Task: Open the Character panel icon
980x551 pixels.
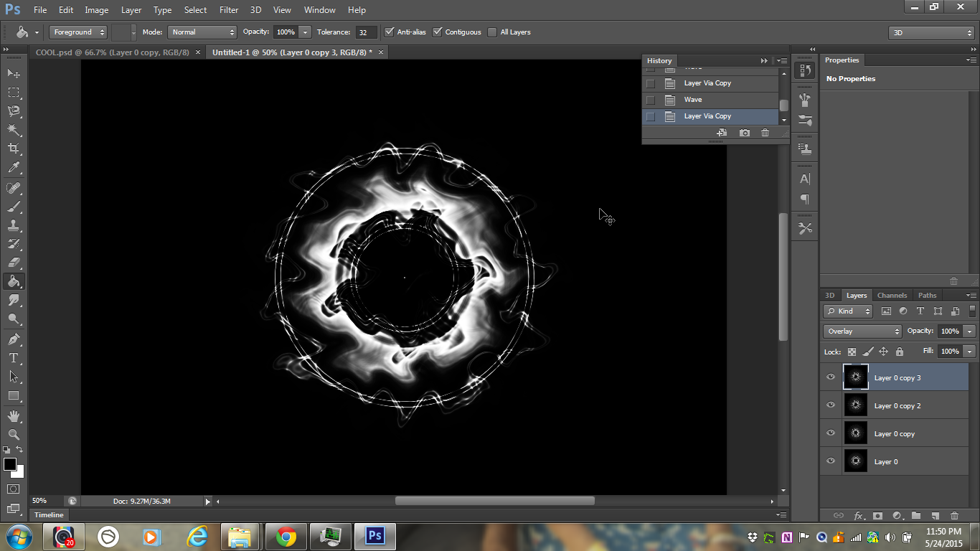Action: [x=805, y=179]
